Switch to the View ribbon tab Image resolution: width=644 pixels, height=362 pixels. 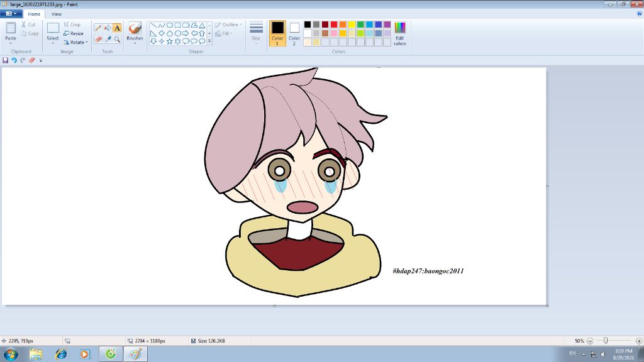click(x=56, y=14)
